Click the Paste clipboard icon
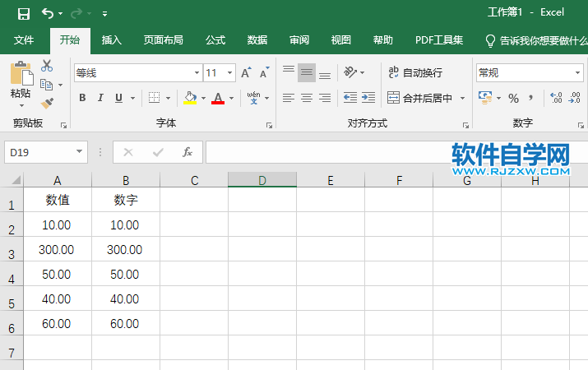 pyautogui.click(x=21, y=73)
